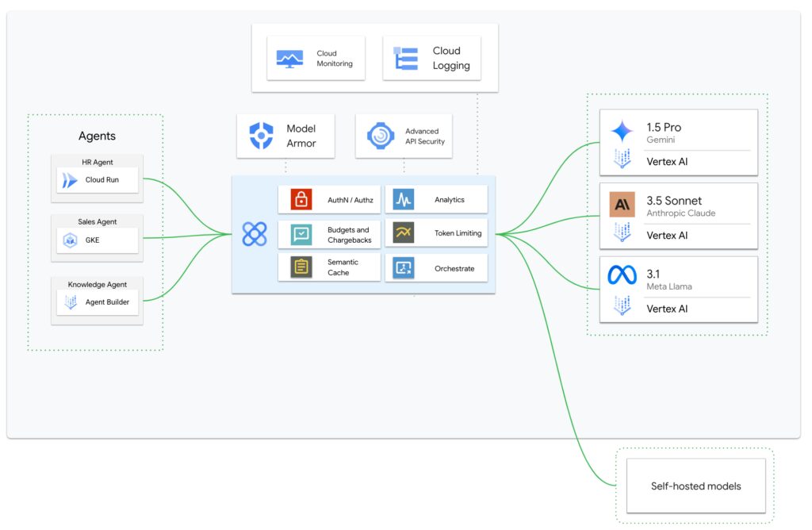Open the AuthN / Authz lock icon

[x=300, y=198]
